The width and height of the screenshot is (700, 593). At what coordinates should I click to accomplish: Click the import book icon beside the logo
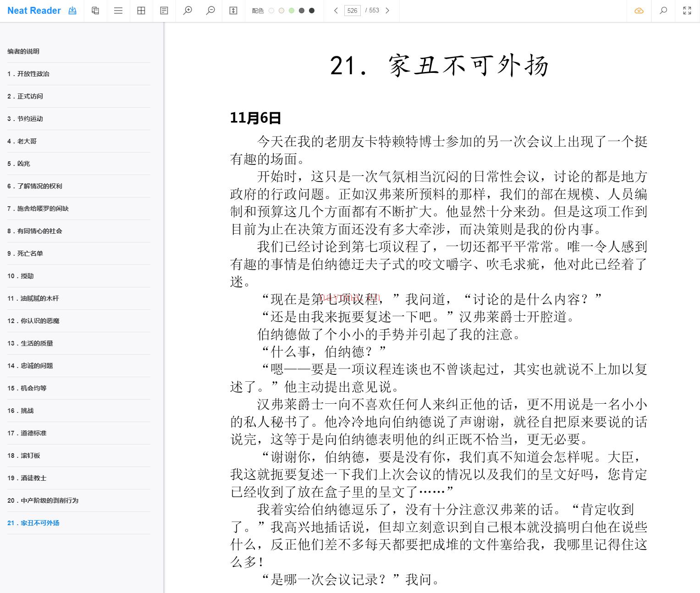(72, 11)
